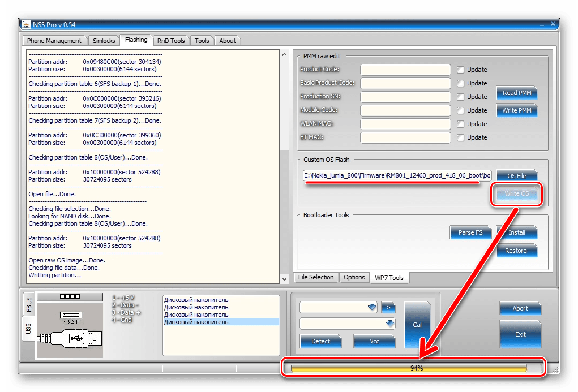This screenshot has width=578, height=392.
Task: Click the 'Checking file data…Done.' log line
Action: pos(65,268)
